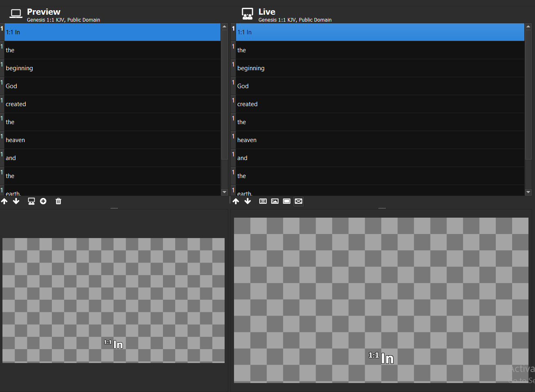This screenshot has height=392, width=535.
Task: Send the Preview item to Live
Action: click(31, 201)
